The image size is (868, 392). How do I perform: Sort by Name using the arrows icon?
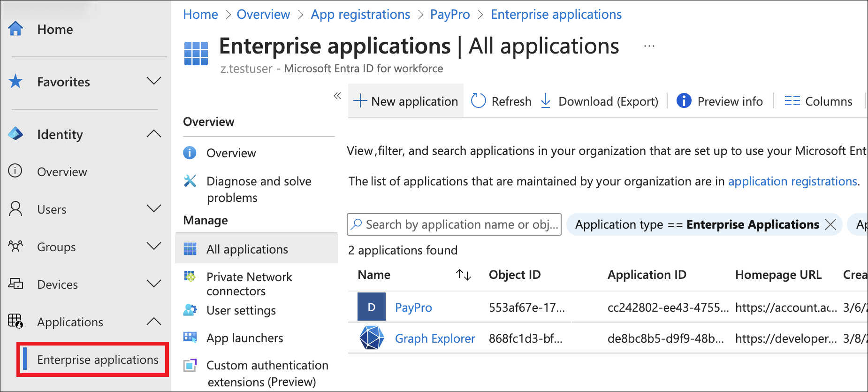point(464,275)
